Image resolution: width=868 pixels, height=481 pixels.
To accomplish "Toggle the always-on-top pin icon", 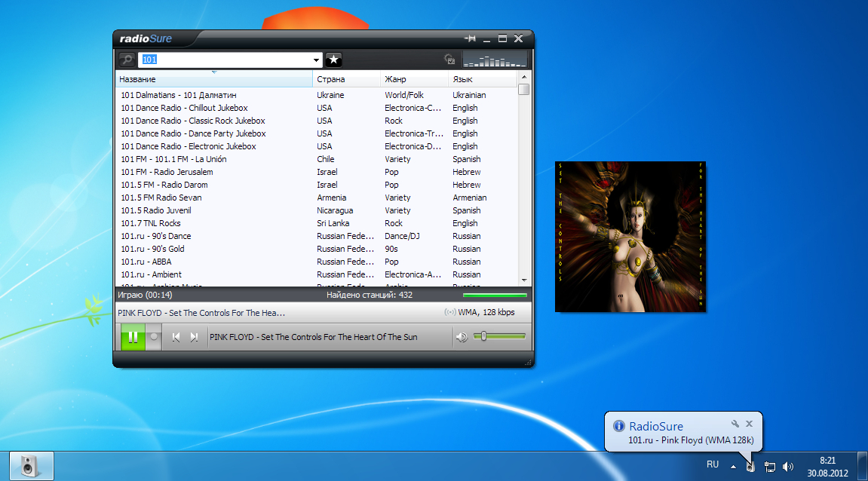I will pos(471,38).
